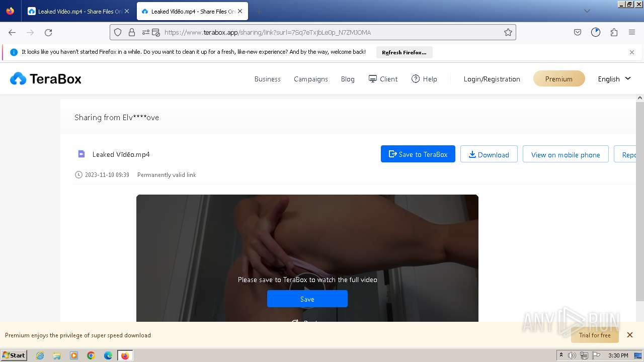Open the Save to Pocket icon
The image size is (644, 362).
(x=578, y=32)
